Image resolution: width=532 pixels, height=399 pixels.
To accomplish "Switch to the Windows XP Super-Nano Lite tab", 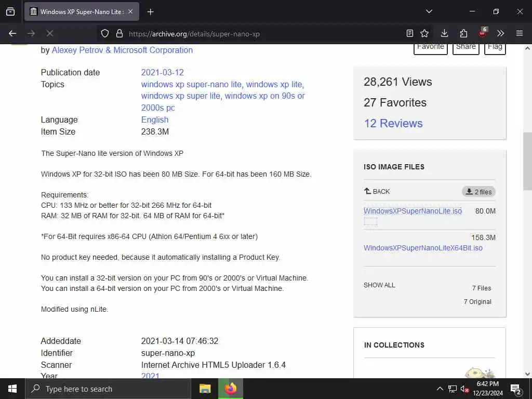I will 82,11.
